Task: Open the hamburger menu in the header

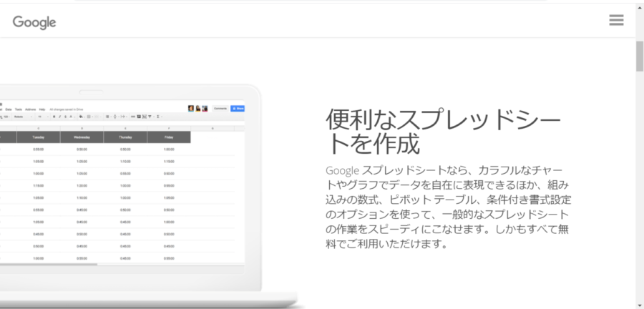Action: pos(616,21)
